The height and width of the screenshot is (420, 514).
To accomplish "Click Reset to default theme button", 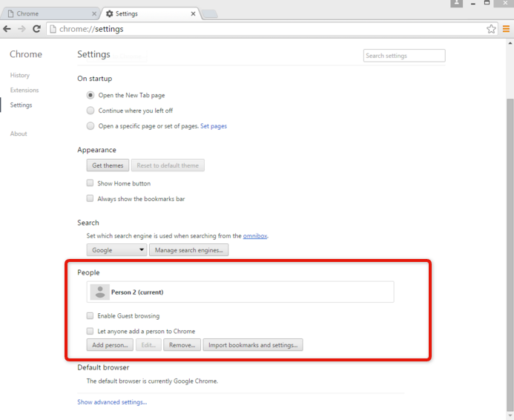I will click(168, 165).
